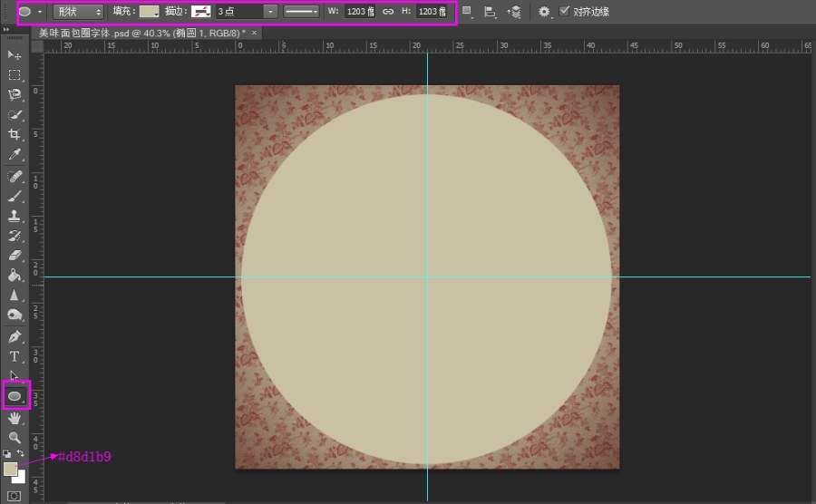Select the Clone Stamp tool
The image size is (816, 504).
(15, 216)
